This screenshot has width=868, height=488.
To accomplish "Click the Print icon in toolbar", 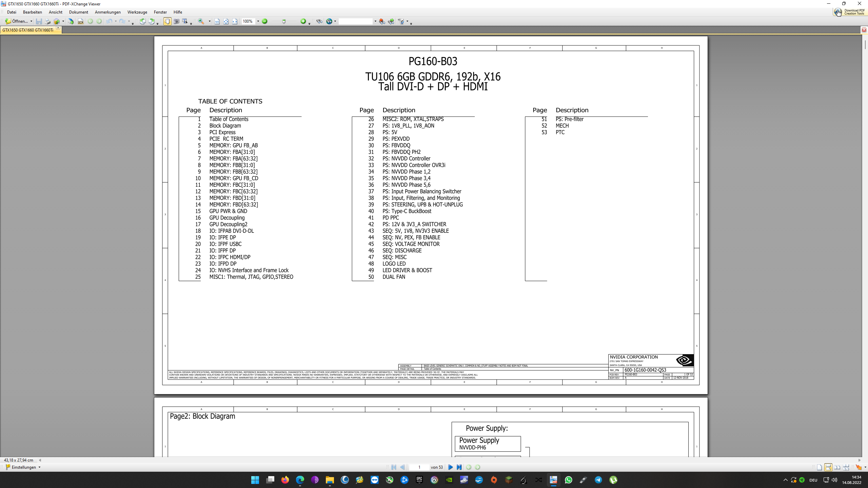I will click(48, 21).
